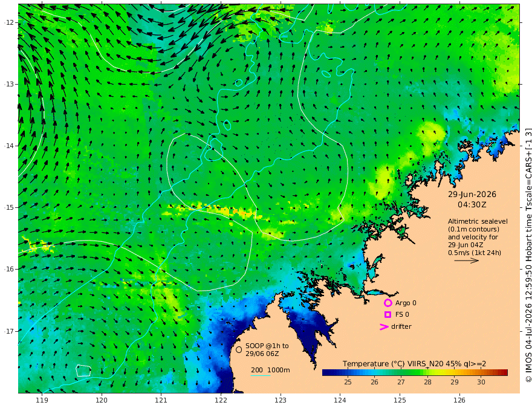Image resolution: width=532 pixels, height=411 pixels.
Task: Click the longitude axis label 122
Action: [221, 400]
